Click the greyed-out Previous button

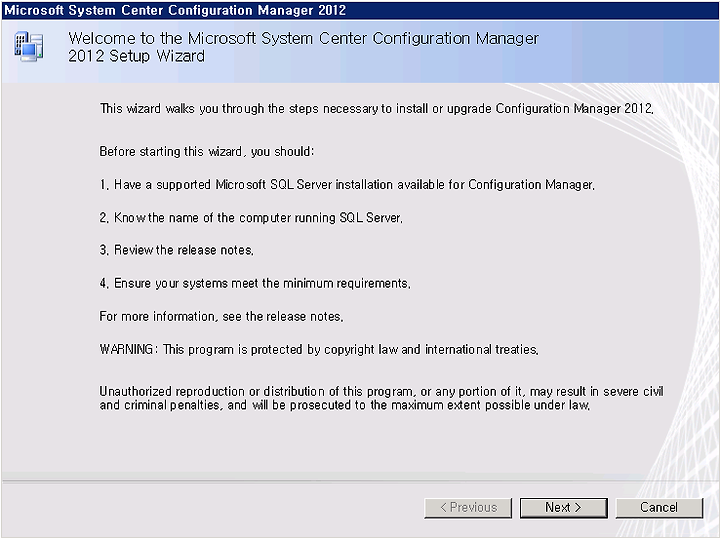(468, 508)
